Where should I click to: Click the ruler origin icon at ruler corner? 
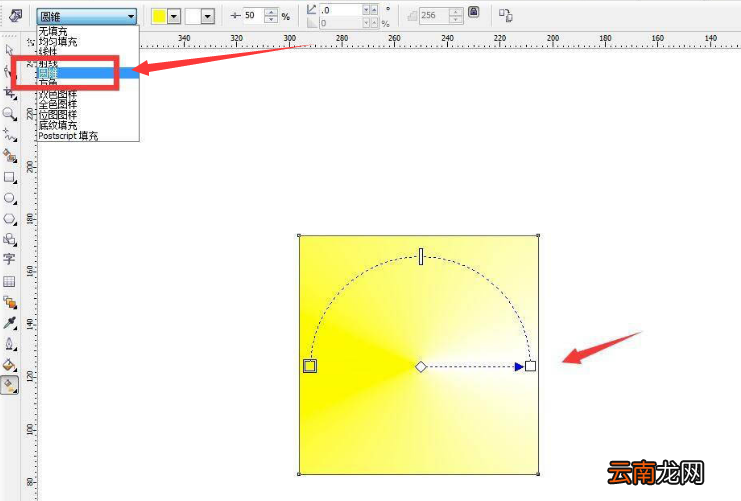[x=30, y=42]
